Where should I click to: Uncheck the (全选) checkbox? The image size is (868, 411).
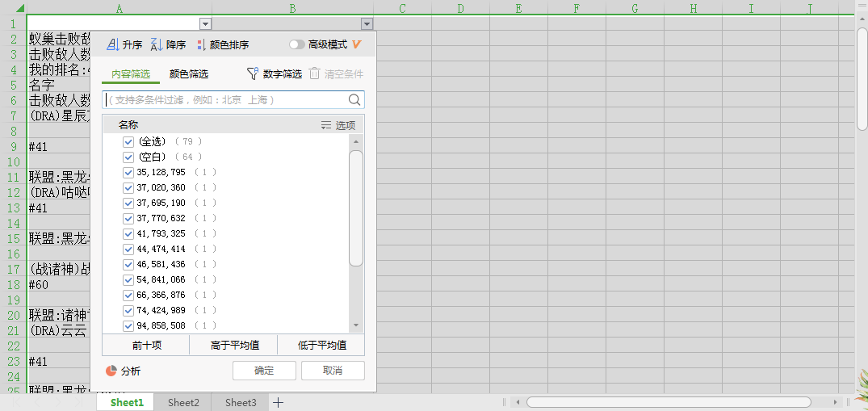(128, 141)
